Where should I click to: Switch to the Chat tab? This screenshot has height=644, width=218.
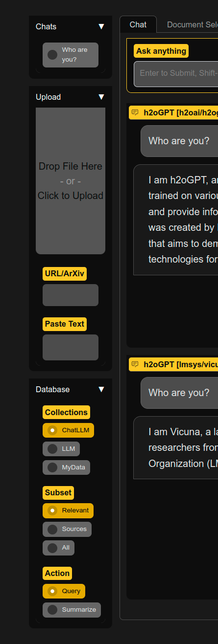click(x=138, y=24)
